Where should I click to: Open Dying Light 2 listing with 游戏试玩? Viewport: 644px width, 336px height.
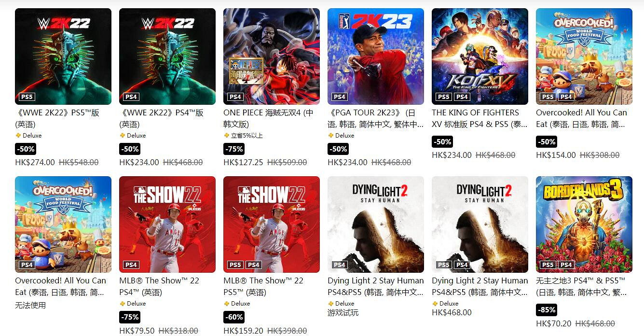tap(376, 224)
